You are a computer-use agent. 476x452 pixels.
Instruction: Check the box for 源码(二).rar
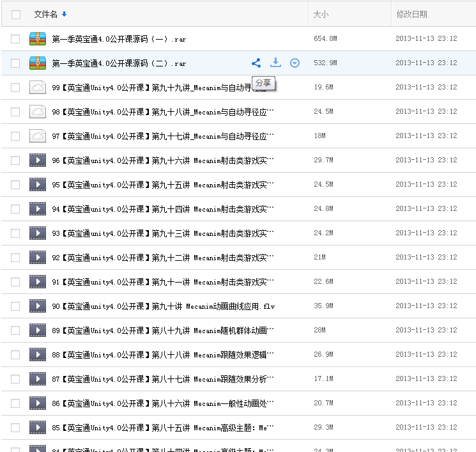tap(15, 63)
